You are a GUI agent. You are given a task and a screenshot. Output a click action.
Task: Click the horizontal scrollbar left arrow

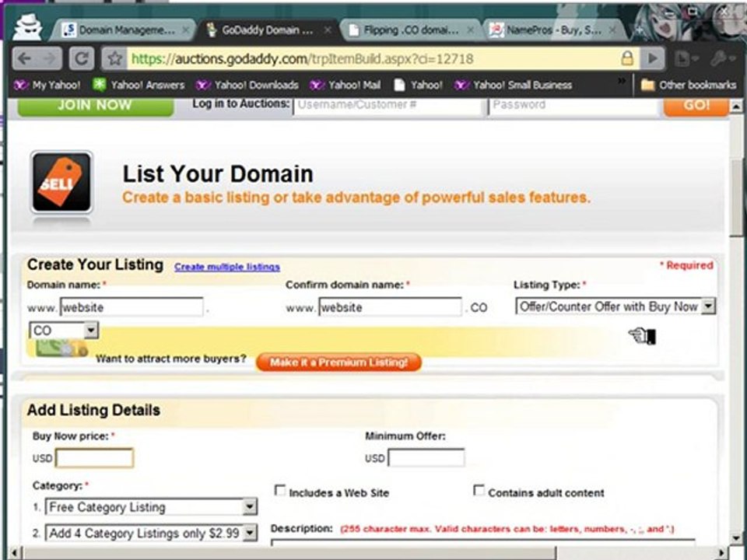click(x=14, y=553)
